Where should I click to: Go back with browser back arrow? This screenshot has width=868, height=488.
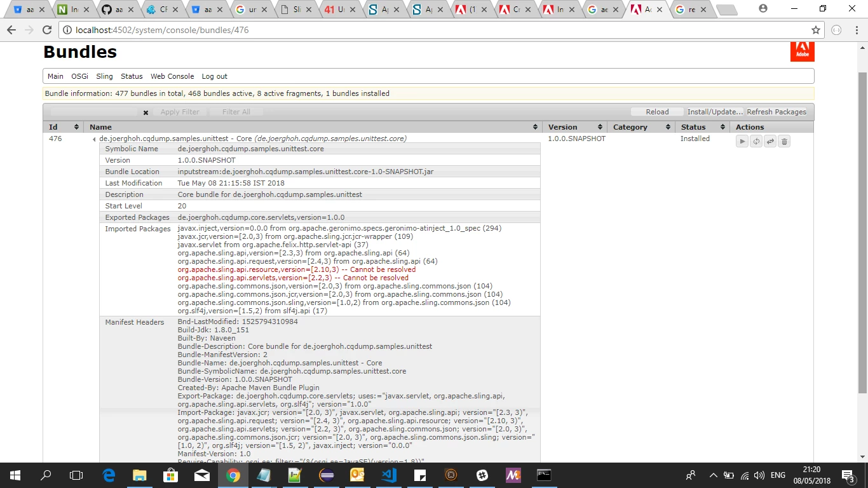click(x=11, y=30)
